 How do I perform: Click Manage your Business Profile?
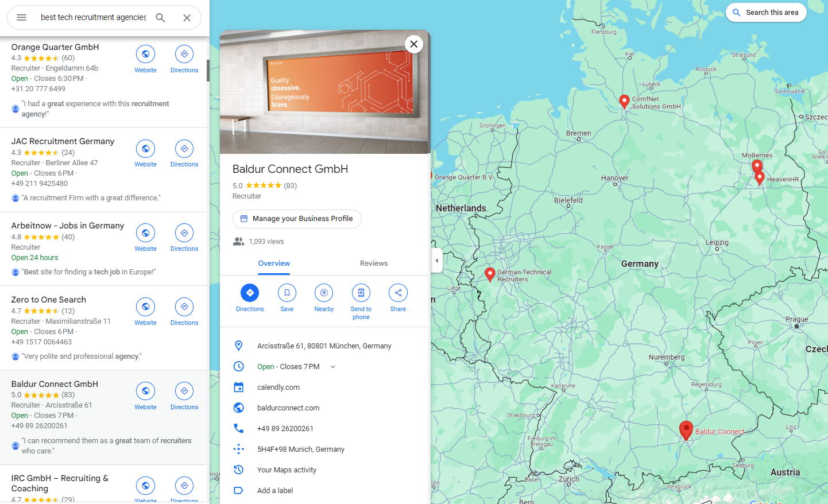point(297,219)
